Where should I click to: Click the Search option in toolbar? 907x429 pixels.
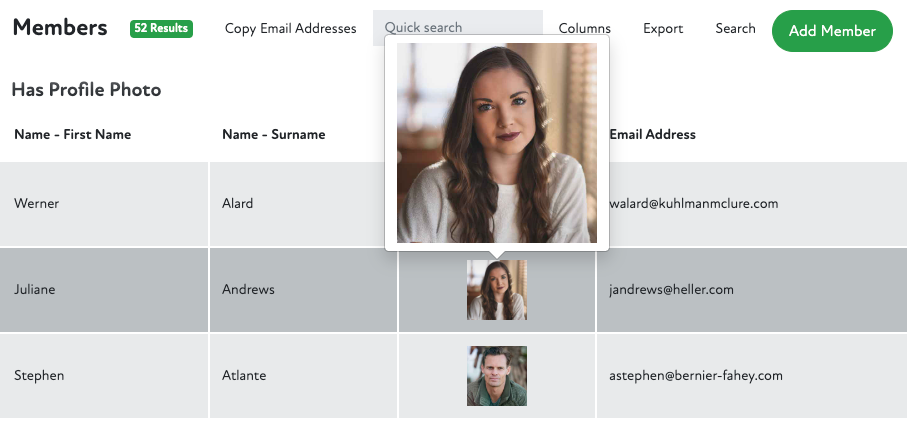(735, 29)
